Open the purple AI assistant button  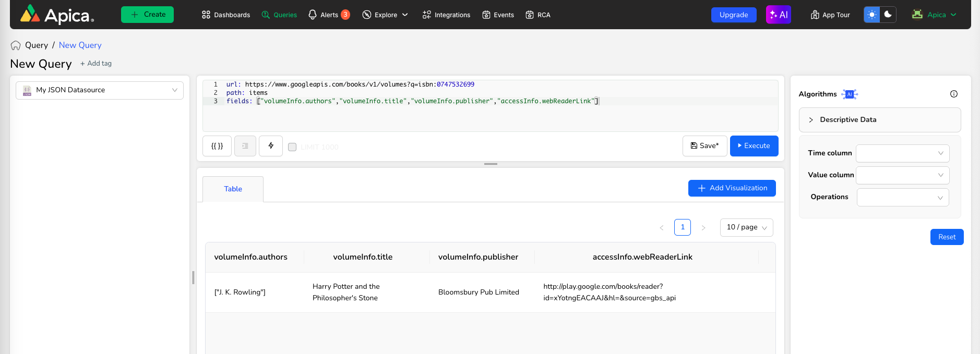click(x=778, y=15)
